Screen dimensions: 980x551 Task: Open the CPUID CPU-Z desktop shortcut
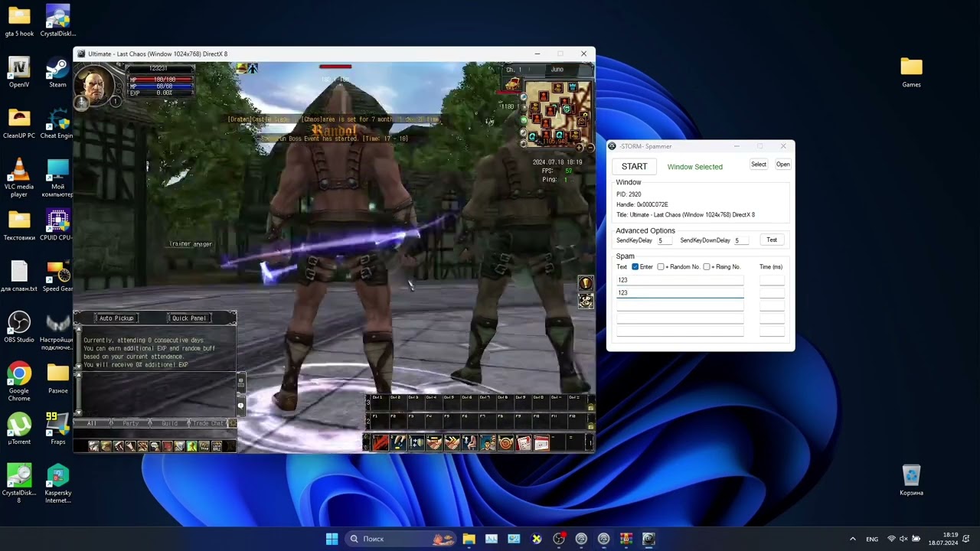point(57,226)
